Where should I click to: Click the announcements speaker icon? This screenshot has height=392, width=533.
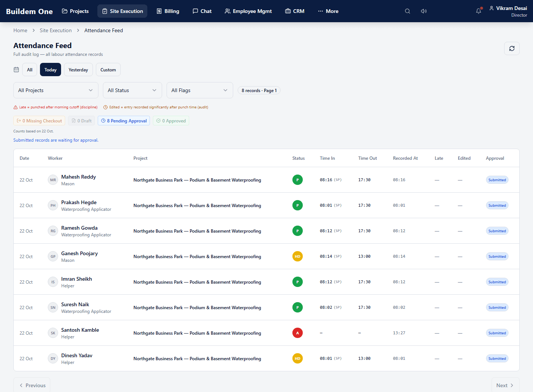pyautogui.click(x=424, y=11)
